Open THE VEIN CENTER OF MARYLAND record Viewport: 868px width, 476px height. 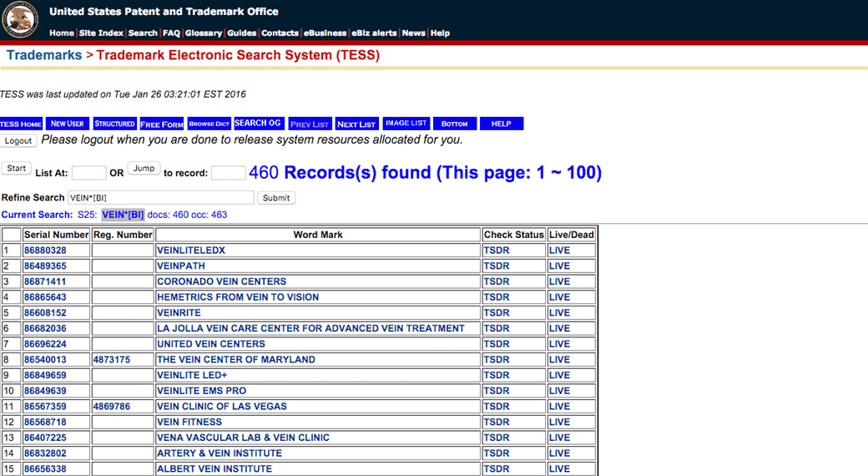(x=236, y=359)
